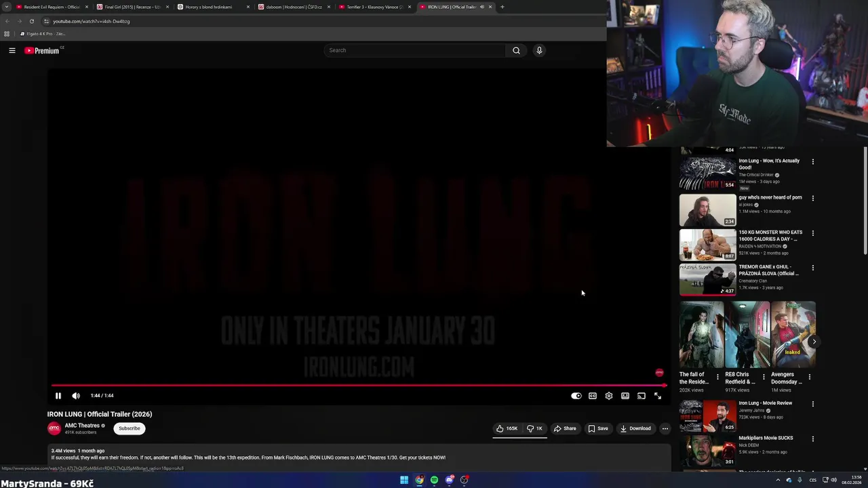The image size is (868, 488).
Task: Cast video with the Play on TV icon
Action: (642, 396)
